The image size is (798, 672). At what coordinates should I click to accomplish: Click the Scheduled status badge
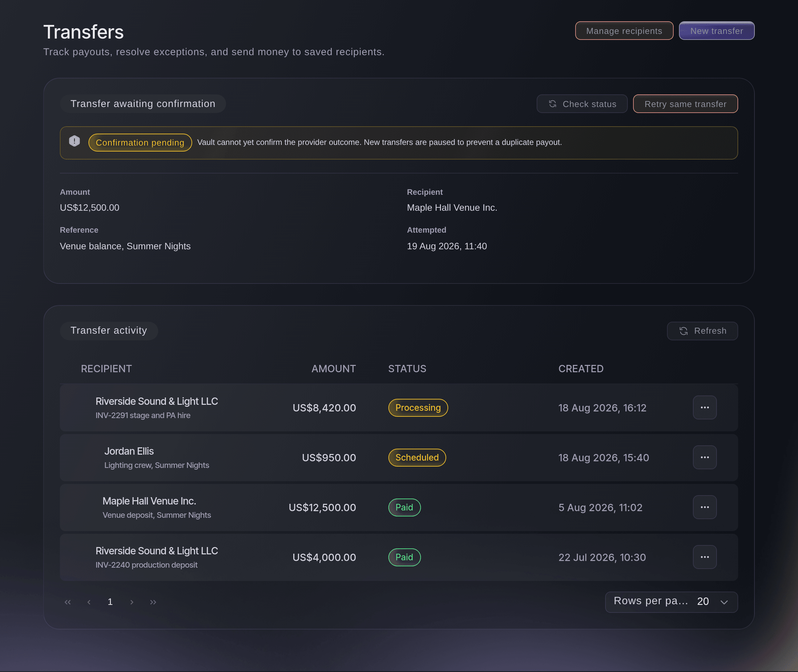click(x=417, y=458)
